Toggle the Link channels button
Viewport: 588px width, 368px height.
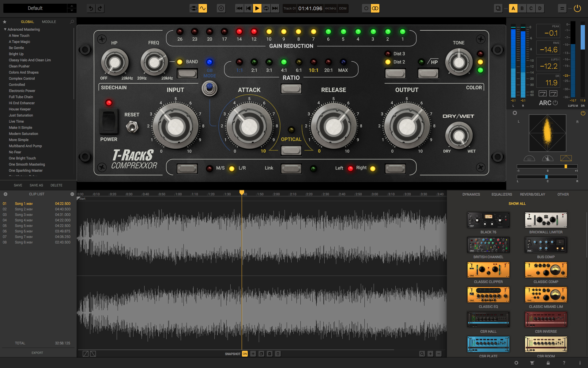[x=291, y=168]
